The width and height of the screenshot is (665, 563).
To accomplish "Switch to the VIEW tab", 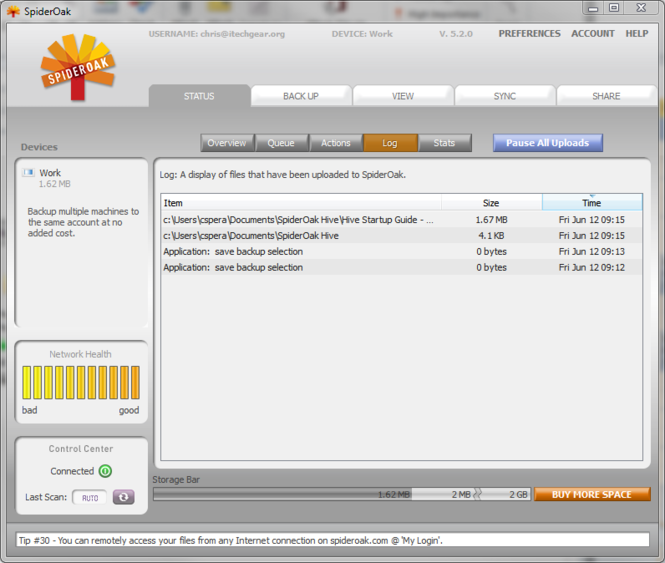I will tap(402, 96).
